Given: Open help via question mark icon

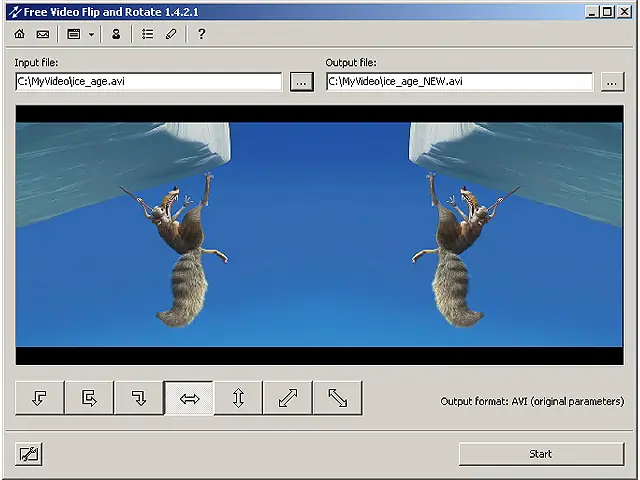Looking at the screenshot, I should point(201,34).
